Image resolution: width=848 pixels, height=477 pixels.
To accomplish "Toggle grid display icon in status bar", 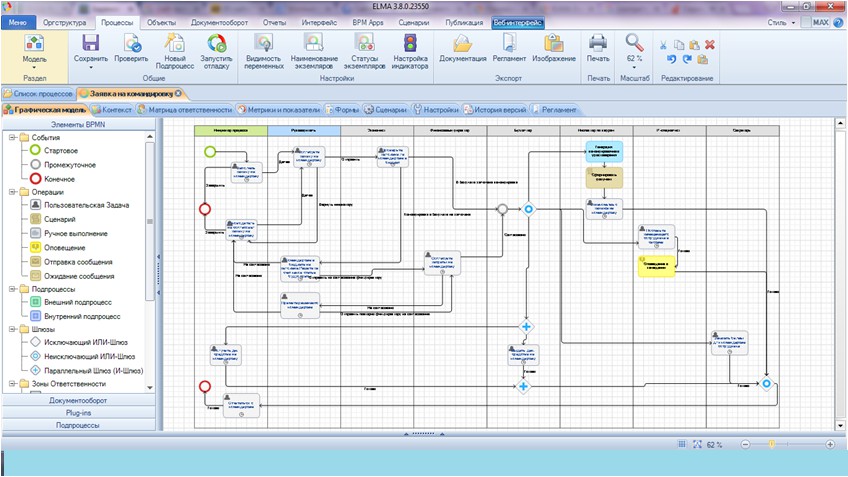I will coord(682,444).
